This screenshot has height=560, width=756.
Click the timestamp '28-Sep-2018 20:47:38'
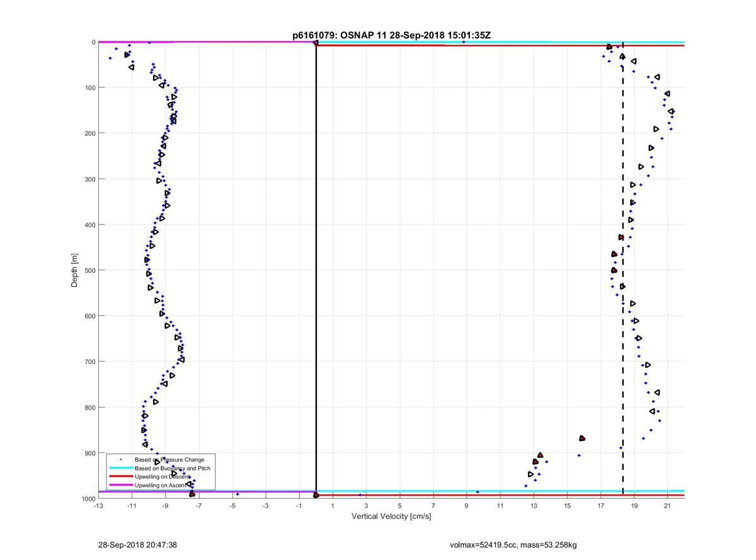137,544
